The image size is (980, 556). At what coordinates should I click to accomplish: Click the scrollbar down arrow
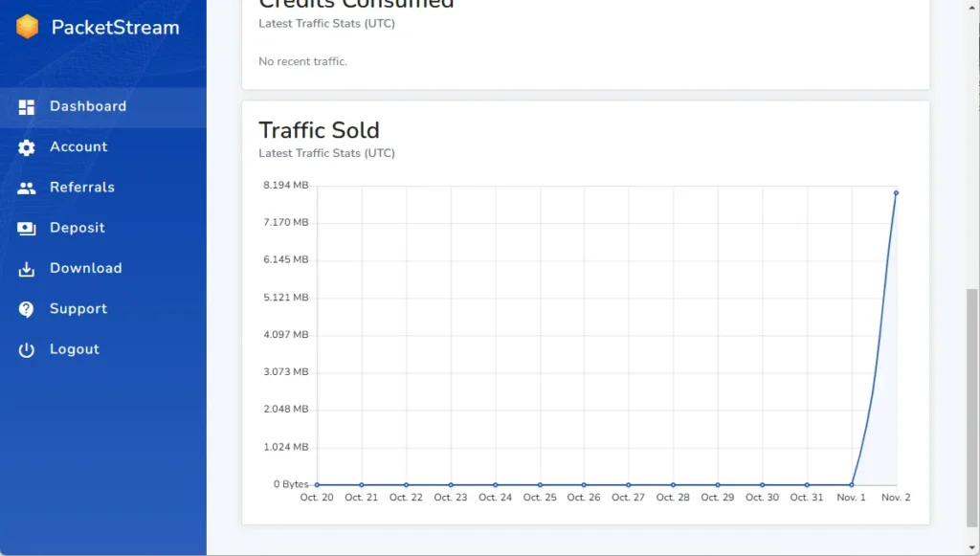pyautogui.click(x=971, y=548)
